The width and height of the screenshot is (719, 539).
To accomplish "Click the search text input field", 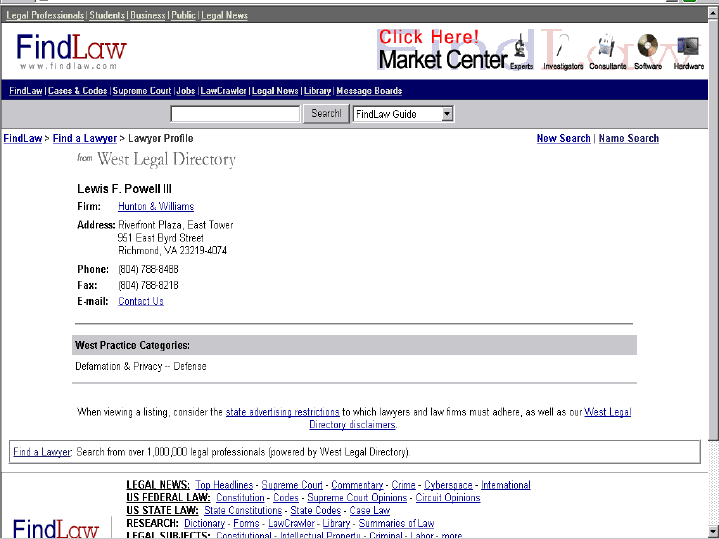I will point(235,114).
